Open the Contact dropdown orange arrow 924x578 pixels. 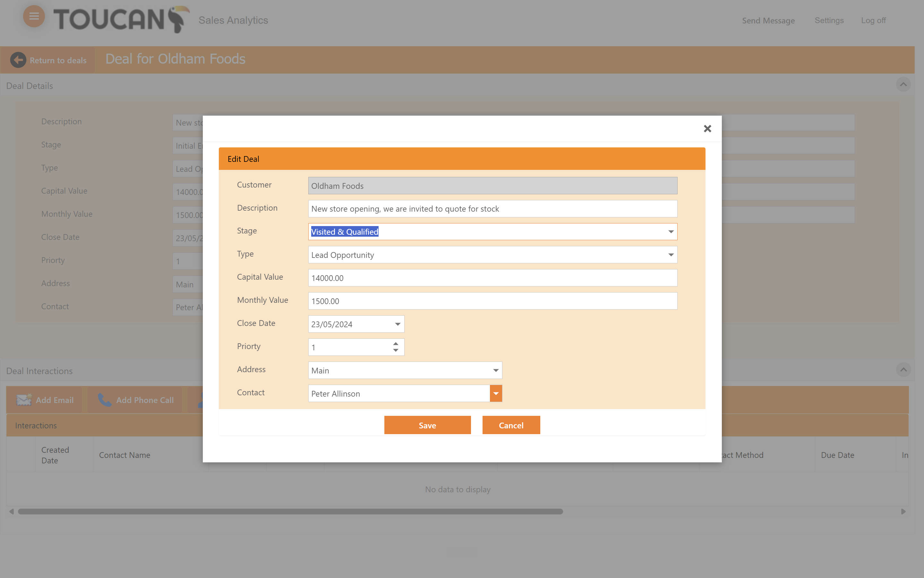coord(496,393)
